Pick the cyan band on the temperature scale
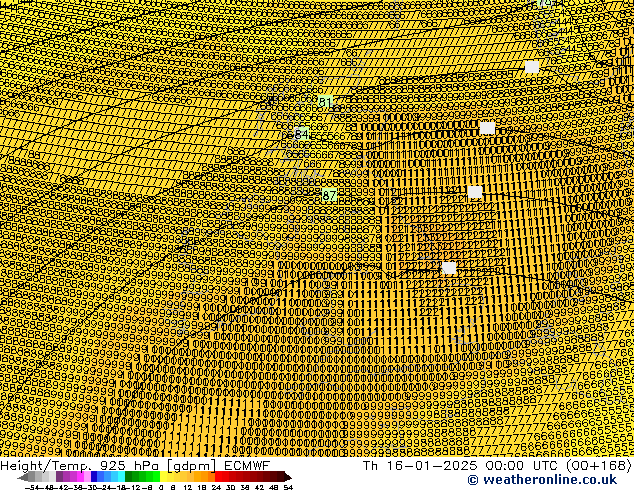 pyautogui.click(x=121, y=477)
